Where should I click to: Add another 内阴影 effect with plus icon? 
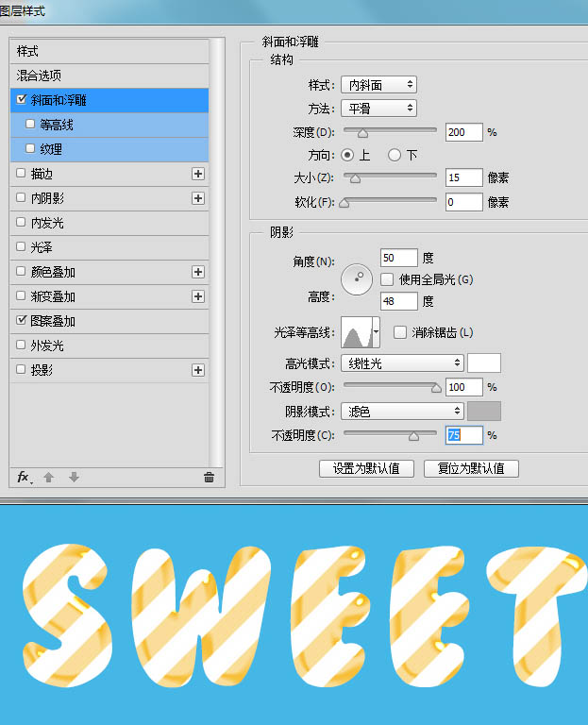[198, 198]
